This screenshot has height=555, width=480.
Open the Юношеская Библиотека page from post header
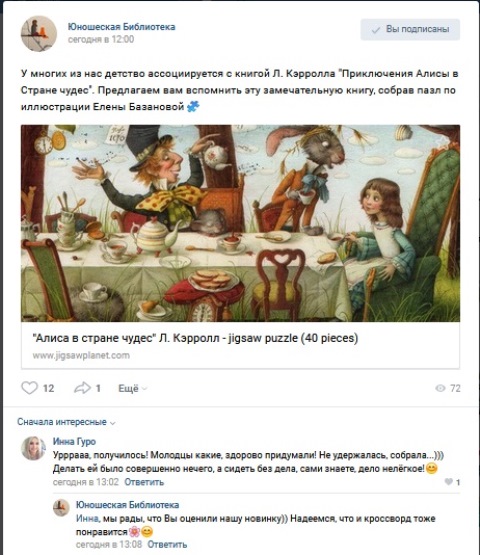click(121, 27)
